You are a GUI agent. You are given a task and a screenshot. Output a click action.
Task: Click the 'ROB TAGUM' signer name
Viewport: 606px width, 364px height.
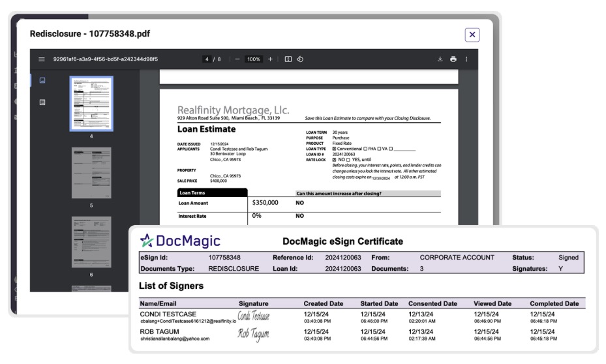coord(159,331)
